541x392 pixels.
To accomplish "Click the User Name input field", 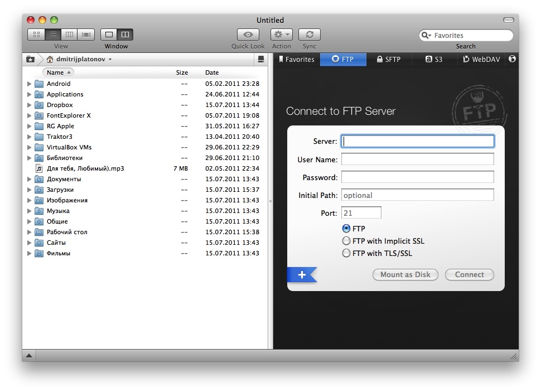I will click(x=417, y=159).
